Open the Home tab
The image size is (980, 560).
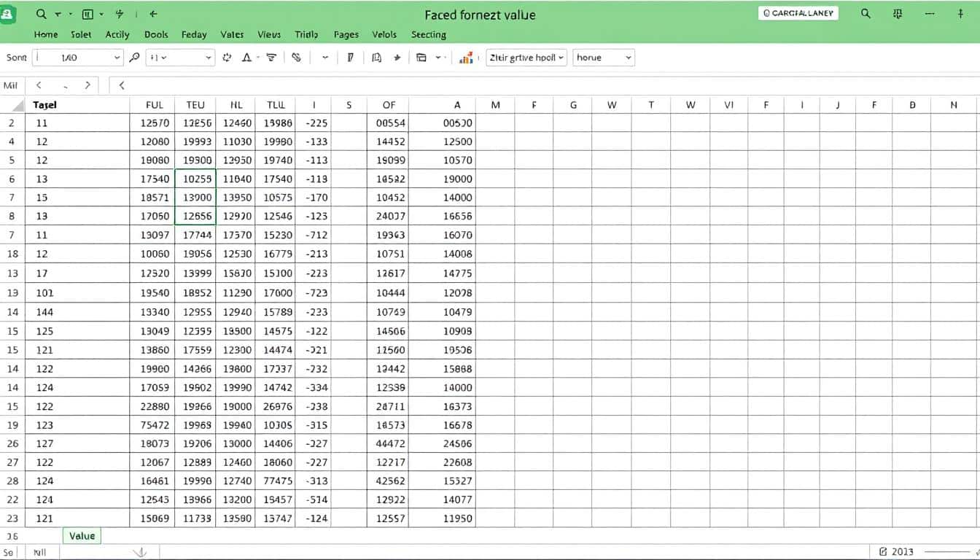click(x=46, y=34)
